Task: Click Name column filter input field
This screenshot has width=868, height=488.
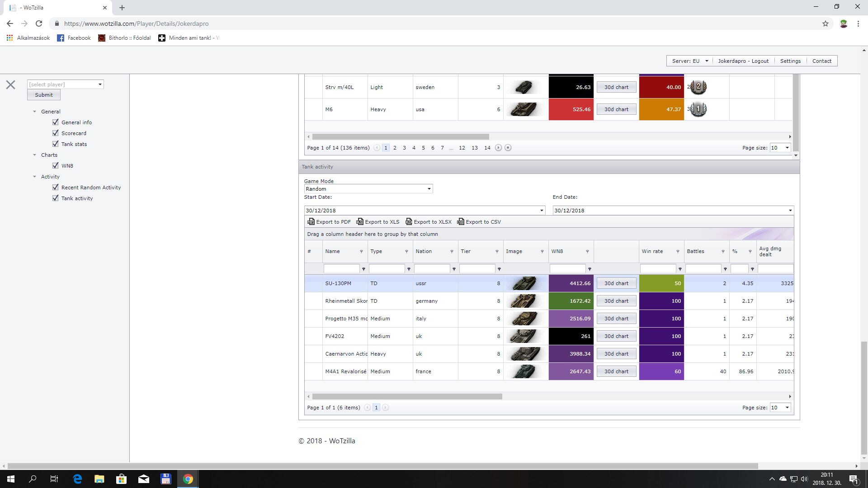Action: 342,269
